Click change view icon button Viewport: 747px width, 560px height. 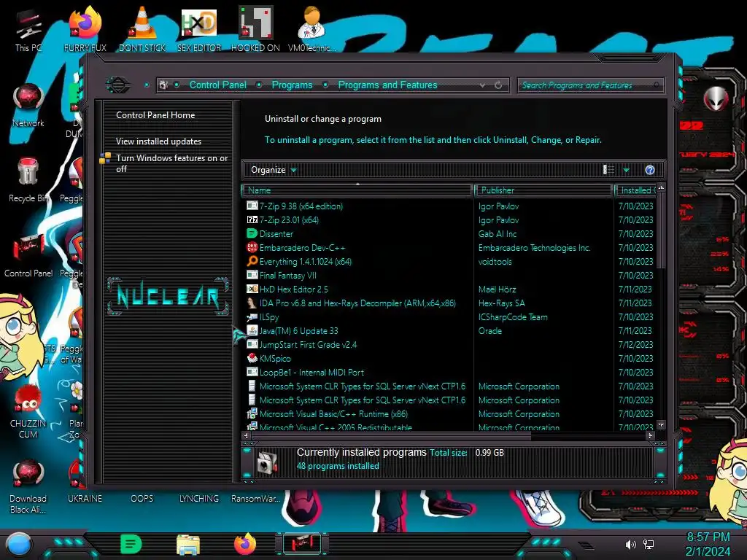click(x=609, y=170)
